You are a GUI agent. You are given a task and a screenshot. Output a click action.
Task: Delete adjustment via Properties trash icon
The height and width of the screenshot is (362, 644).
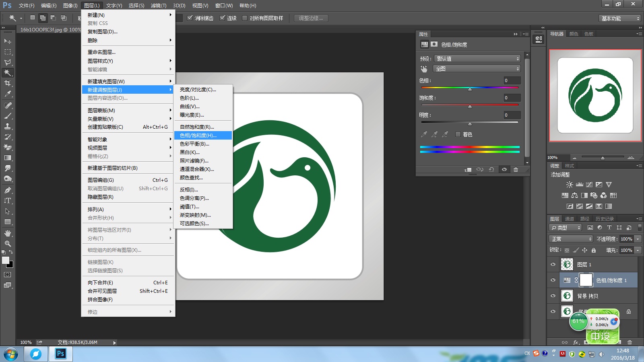516,170
